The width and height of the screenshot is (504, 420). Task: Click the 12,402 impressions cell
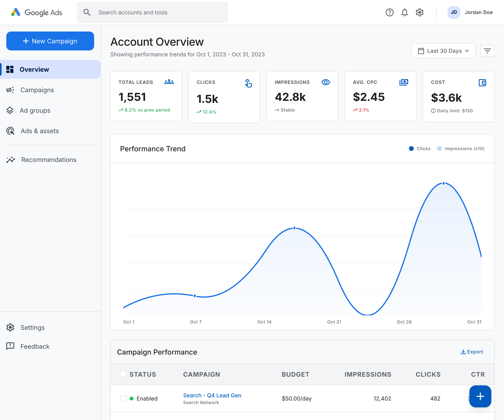(382, 398)
